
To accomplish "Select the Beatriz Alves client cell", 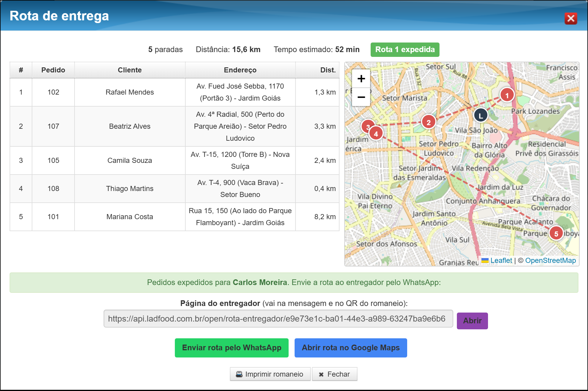I will [130, 126].
